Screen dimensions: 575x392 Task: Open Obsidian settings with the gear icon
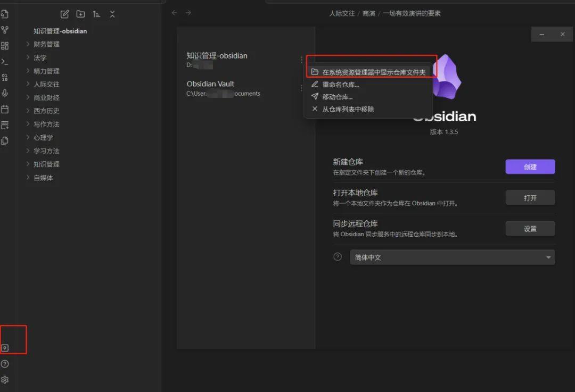coord(5,380)
